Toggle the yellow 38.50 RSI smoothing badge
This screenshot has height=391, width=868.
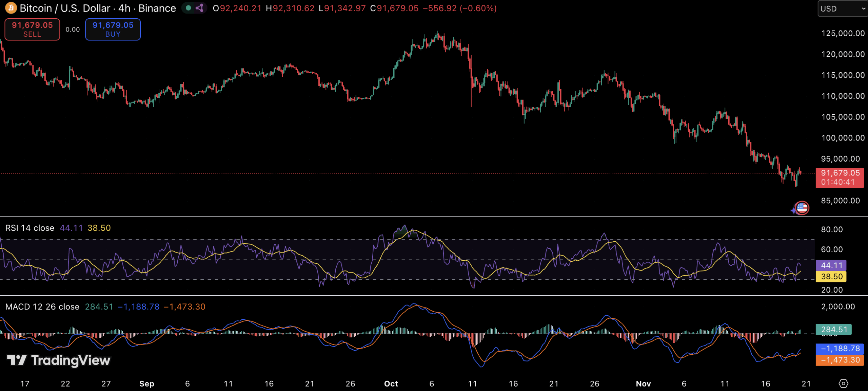(831, 277)
